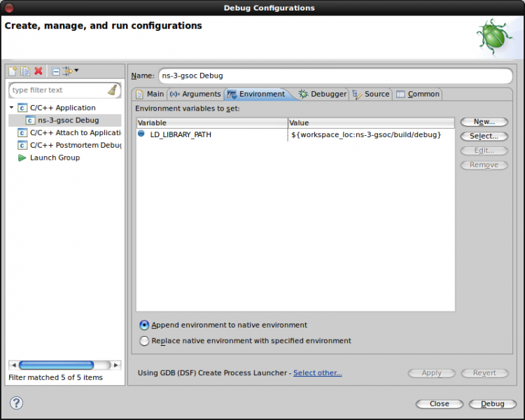Click the New... button
This screenshot has height=420, width=525.
tap(484, 122)
